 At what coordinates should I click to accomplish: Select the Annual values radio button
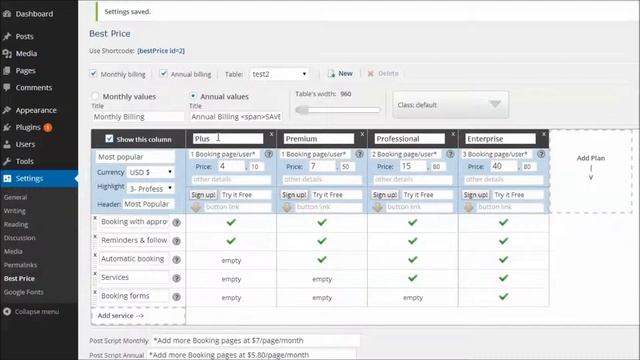(193, 96)
